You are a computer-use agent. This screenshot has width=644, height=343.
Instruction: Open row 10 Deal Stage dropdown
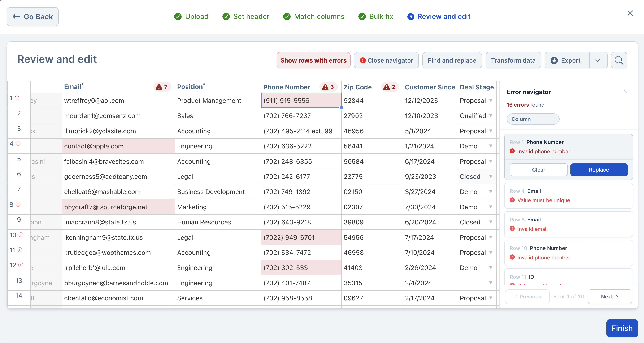click(491, 237)
